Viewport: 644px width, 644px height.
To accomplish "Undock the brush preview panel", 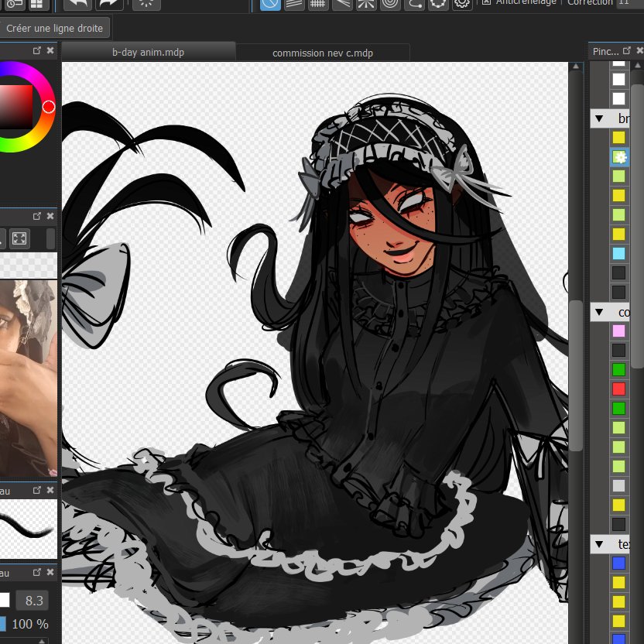I will [36, 490].
